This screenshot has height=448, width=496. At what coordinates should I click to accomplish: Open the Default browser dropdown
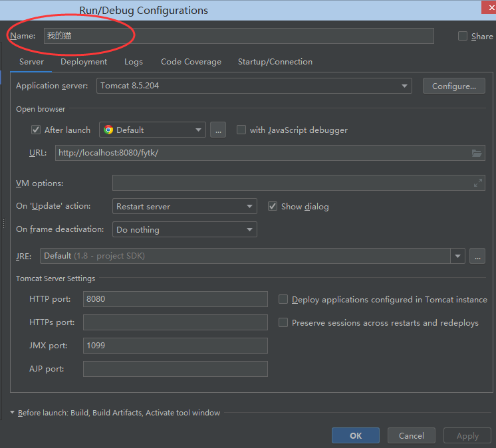pos(152,130)
